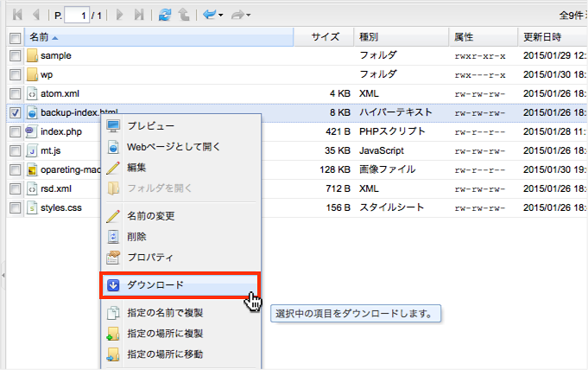Click the styles.css file name
588x370 pixels.
click(61, 207)
